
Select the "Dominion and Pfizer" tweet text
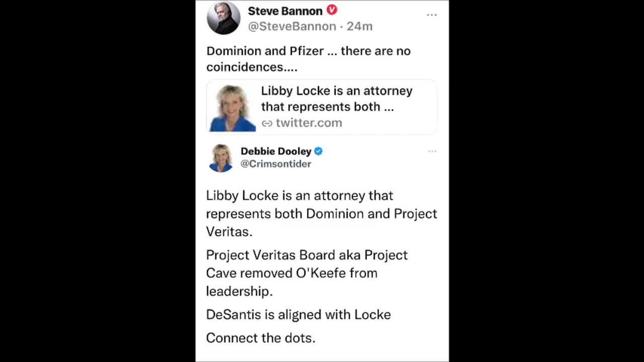tap(308, 59)
